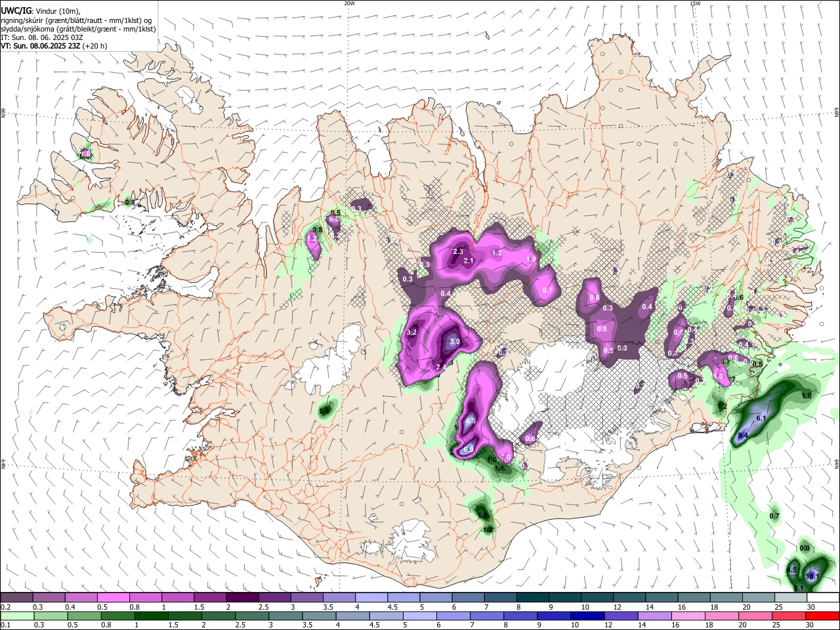The height and width of the screenshot is (630, 840).
Task: Select map value 4.5 beside 10.1
Action: tap(791, 570)
